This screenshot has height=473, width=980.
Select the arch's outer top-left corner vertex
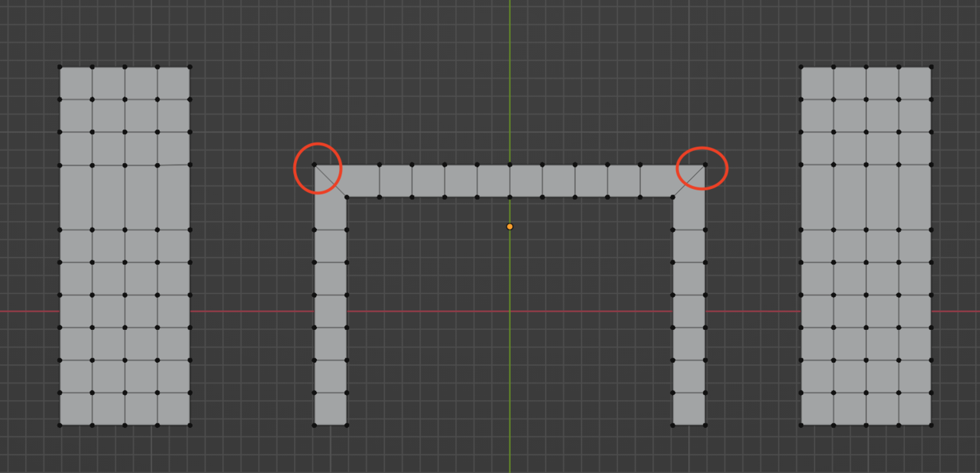(314, 165)
